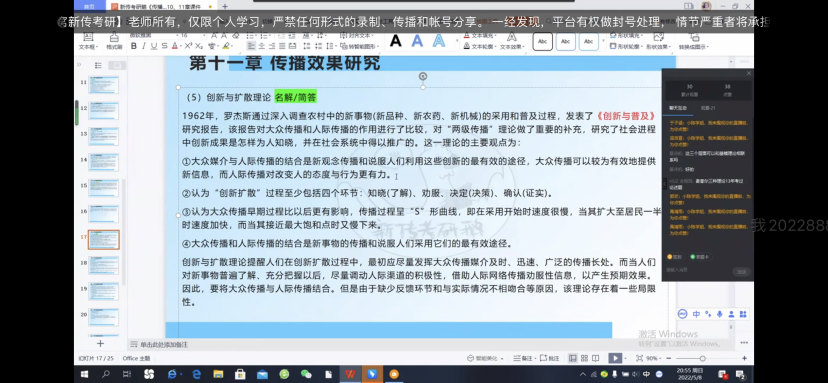
Task: Apply strikethrough text formatting
Action: pos(164,46)
